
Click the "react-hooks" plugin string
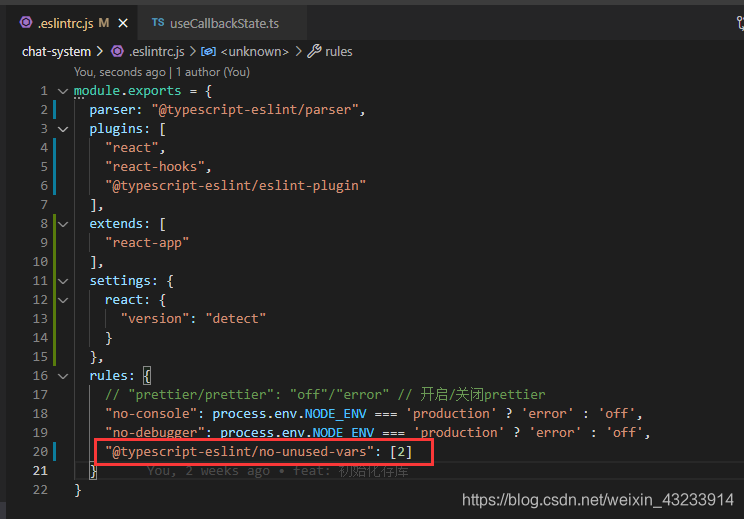pyautogui.click(x=155, y=167)
